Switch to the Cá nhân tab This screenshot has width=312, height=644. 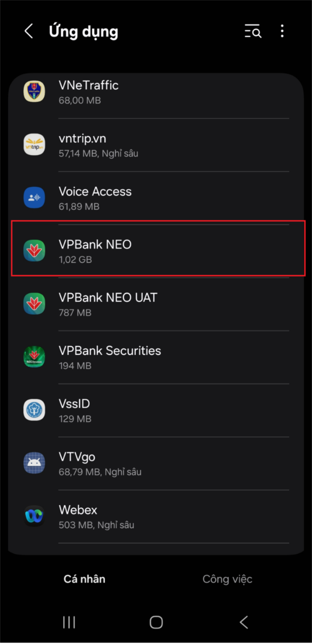pyautogui.click(x=85, y=579)
